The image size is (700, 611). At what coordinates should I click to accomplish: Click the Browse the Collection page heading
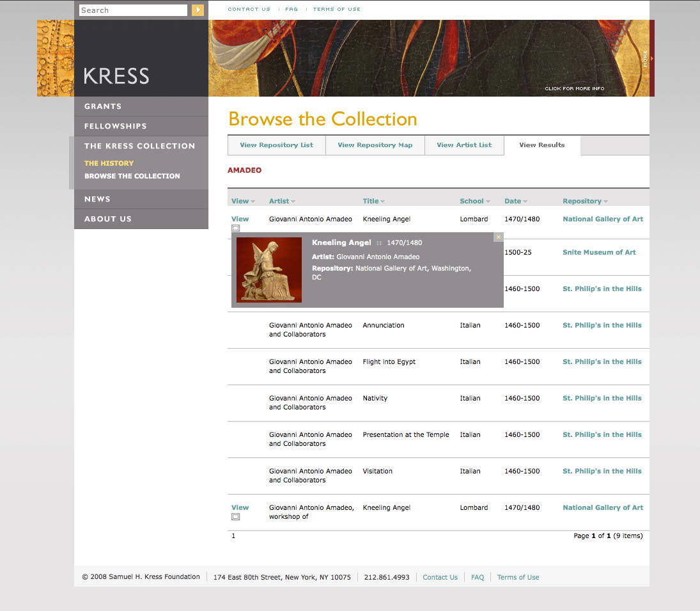coord(323,119)
